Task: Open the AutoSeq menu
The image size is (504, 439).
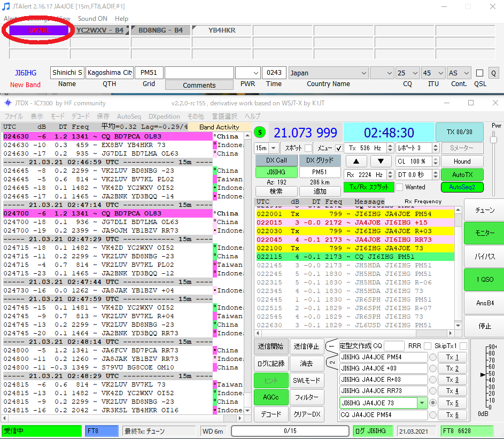Action: pos(129,116)
